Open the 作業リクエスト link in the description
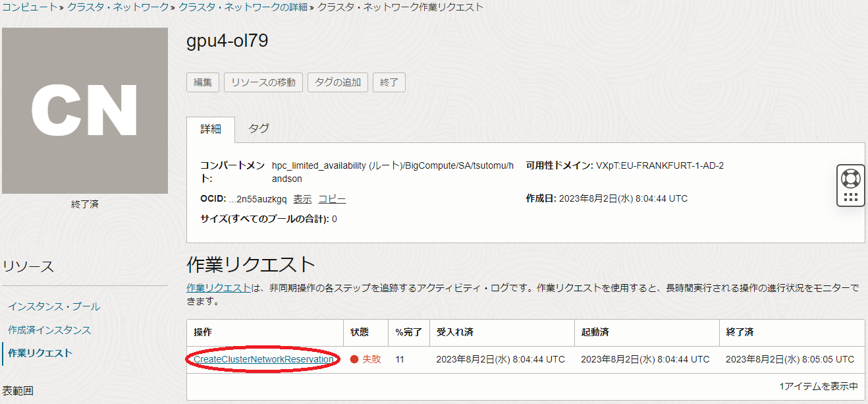868x404 pixels. tap(218, 288)
